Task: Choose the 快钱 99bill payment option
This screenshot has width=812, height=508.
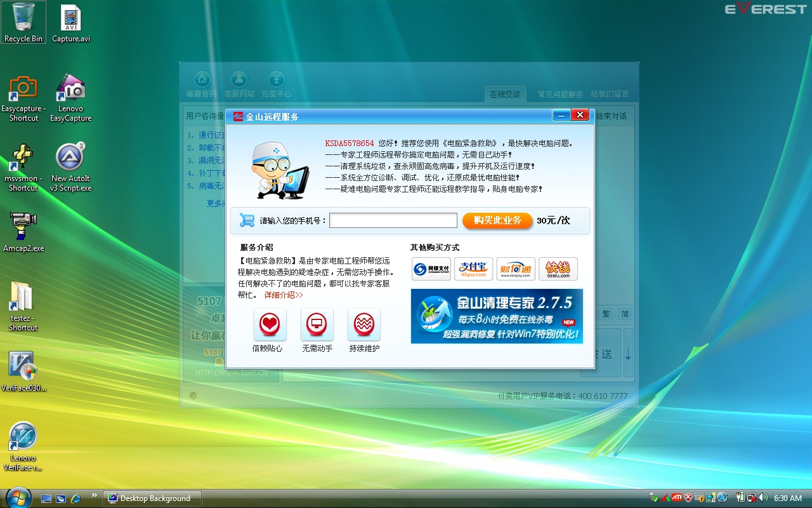Action: pos(558,269)
